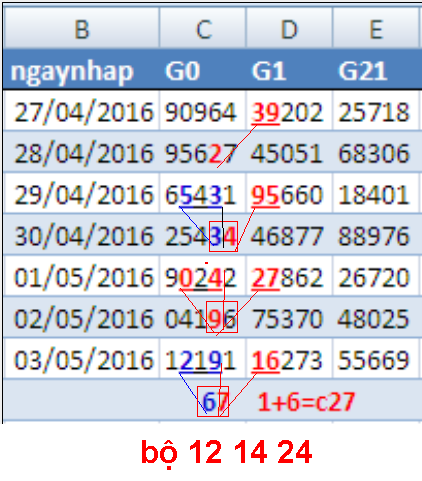Select cell containing 90964
Viewport: 422px width, 481px height.
(x=203, y=111)
